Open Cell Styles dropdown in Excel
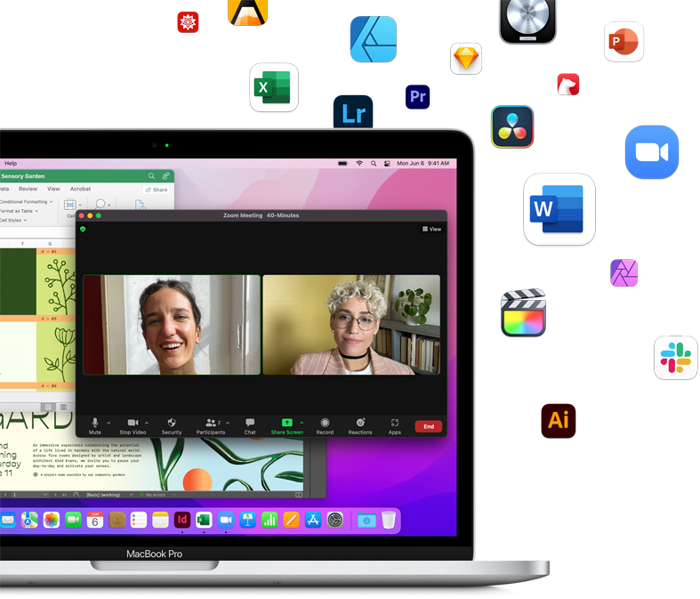The width and height of the screenshot is (700, 599). [x=13, y=220]
